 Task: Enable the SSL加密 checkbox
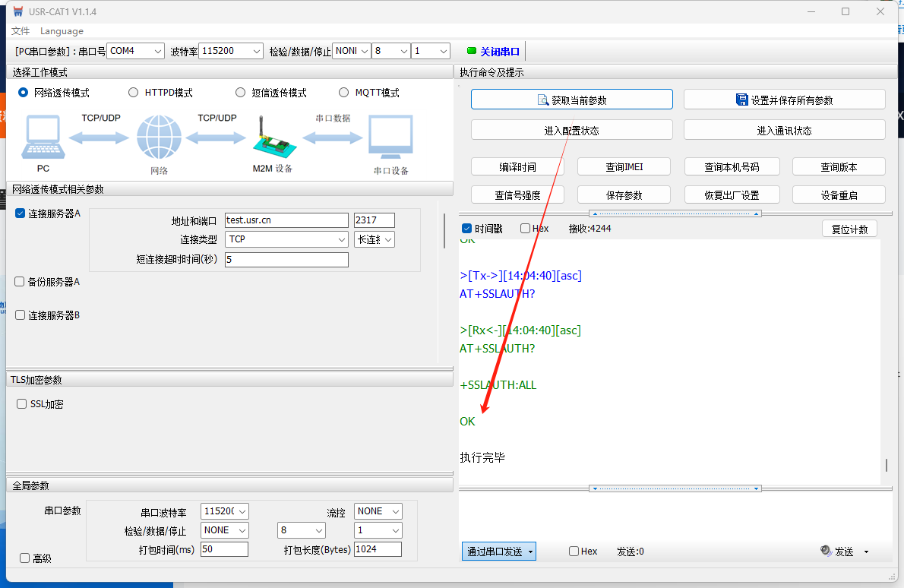(x=22, y=404)
